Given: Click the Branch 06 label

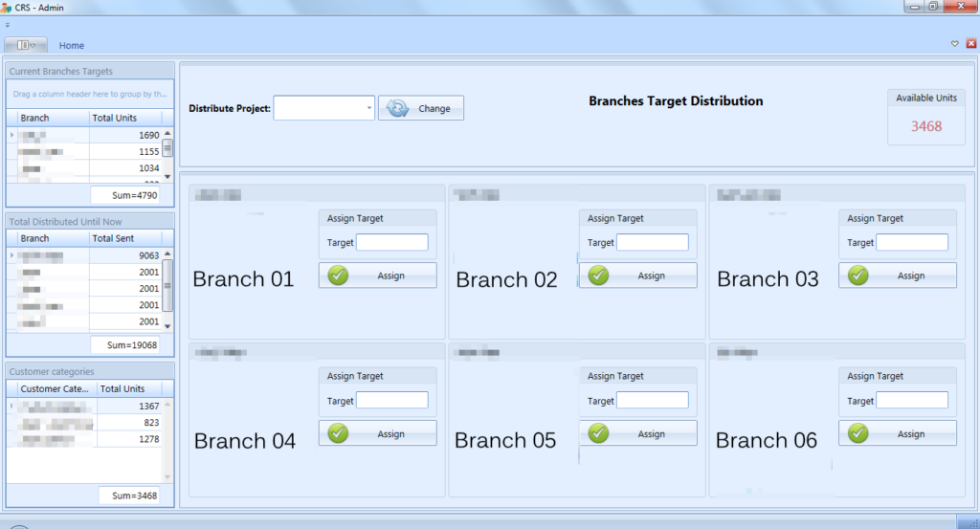Looking at the screenshot, I should point(767,440).
